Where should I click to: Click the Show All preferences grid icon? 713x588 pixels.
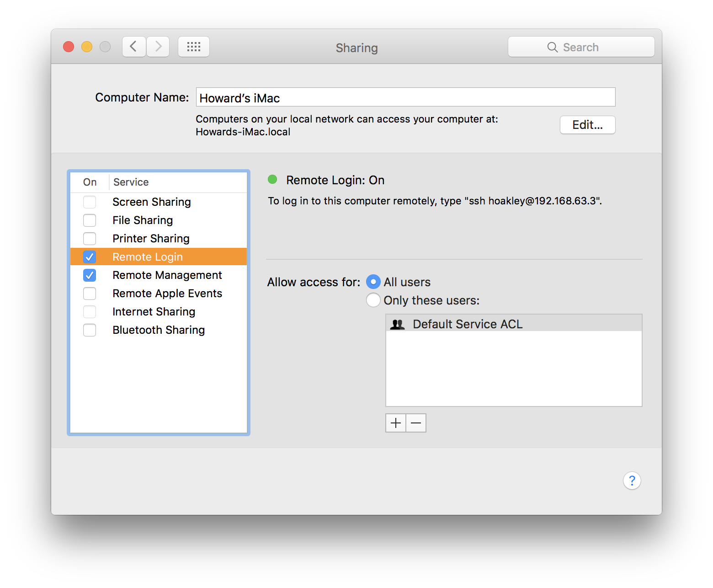[x=193, y=46]
